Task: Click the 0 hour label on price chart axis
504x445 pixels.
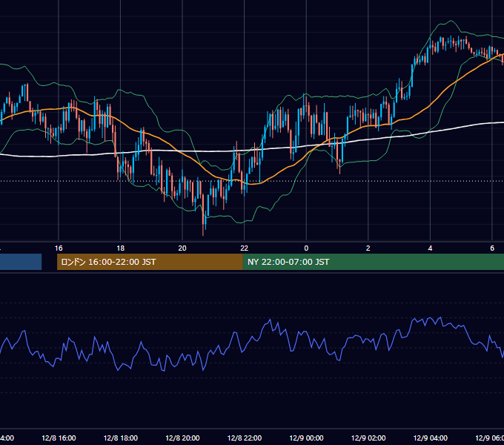Action: point(306,248)
